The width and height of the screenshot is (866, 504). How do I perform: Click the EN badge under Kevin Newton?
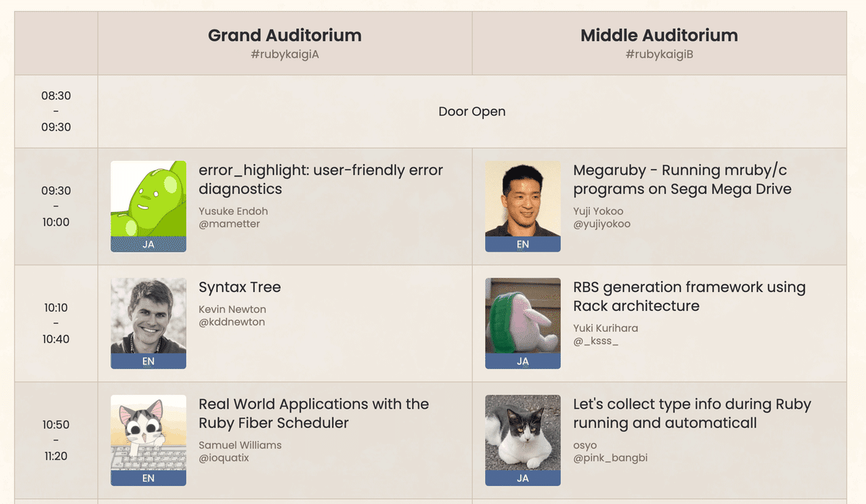point(148,361)
